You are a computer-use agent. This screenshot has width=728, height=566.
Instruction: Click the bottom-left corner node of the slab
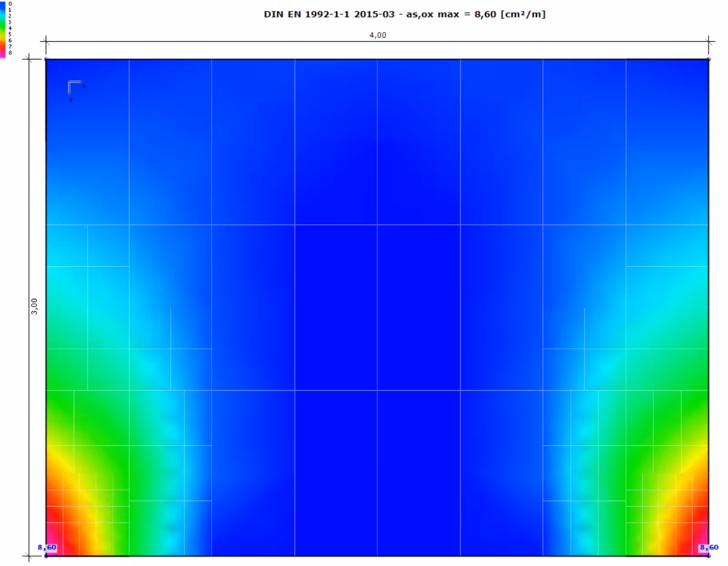pyautogui.click(x=46, y=556)
